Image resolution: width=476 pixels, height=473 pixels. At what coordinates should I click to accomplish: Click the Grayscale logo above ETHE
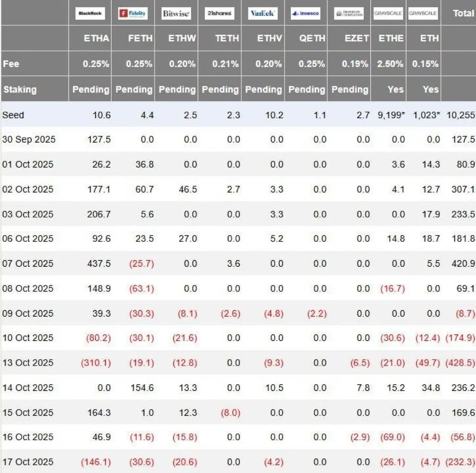pyautogui.click(x=388, y=13)
